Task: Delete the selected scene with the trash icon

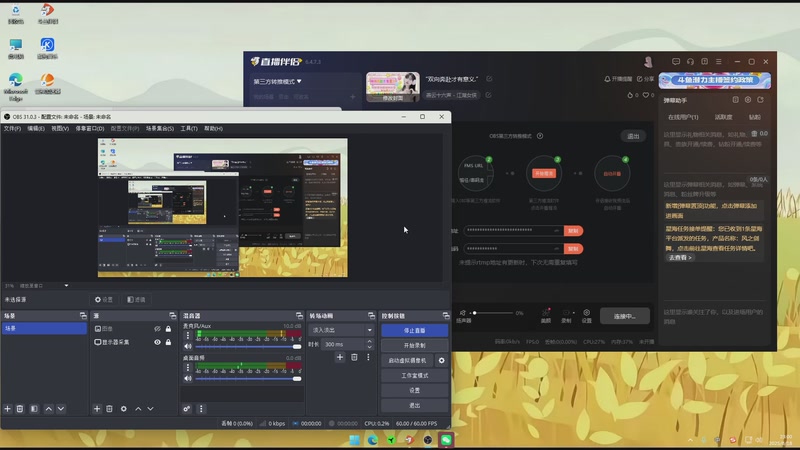Action: [20, 409]
